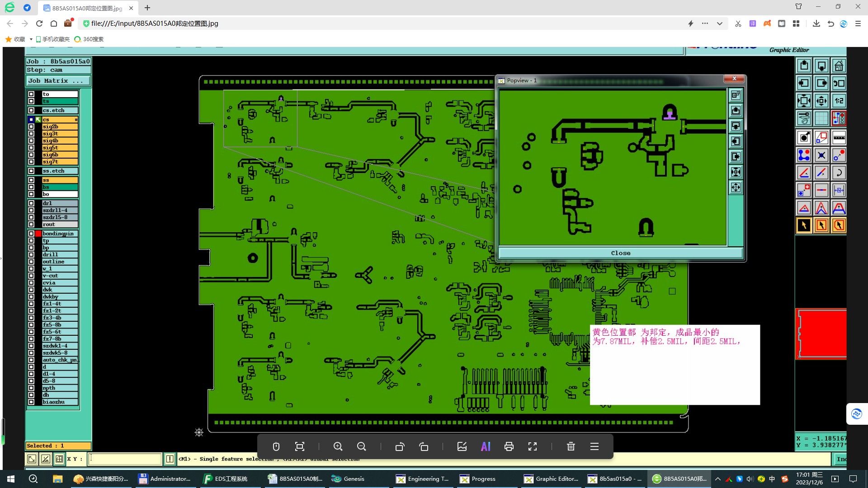Expand the favorites dropdown arrow beside 收藏
Viewport: 868px width, 488px height.
pyautogui.click(x=31, y=39)
